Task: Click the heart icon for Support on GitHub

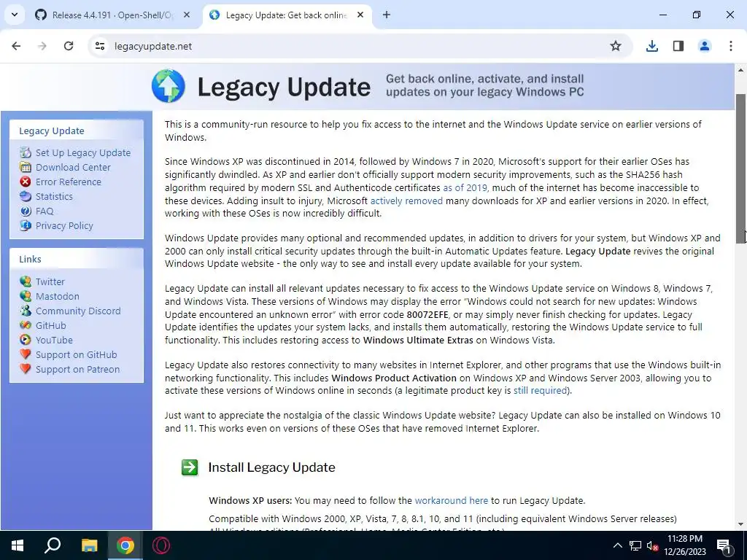Action: [26, 355]
